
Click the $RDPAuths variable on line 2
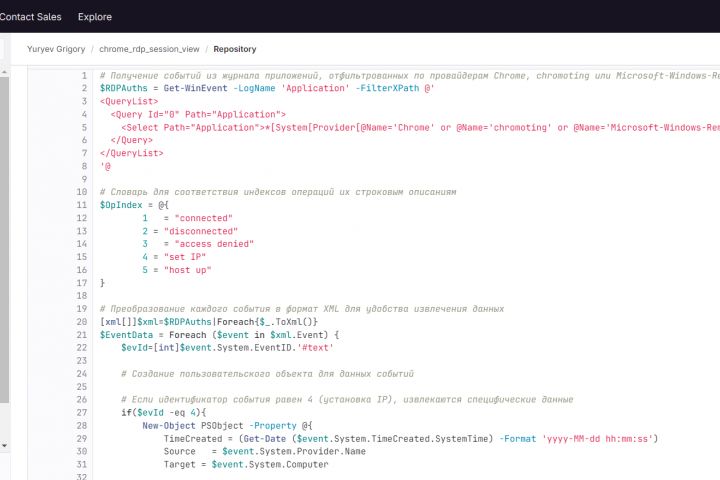click(x=124, y=88)
